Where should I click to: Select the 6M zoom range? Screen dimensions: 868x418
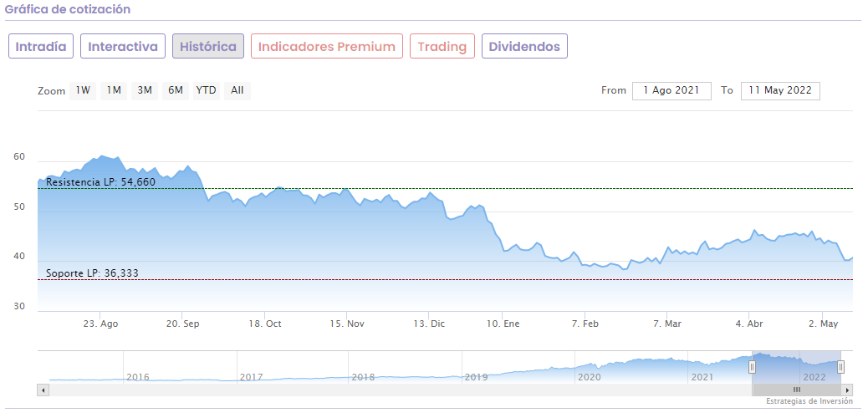(175, 90)
